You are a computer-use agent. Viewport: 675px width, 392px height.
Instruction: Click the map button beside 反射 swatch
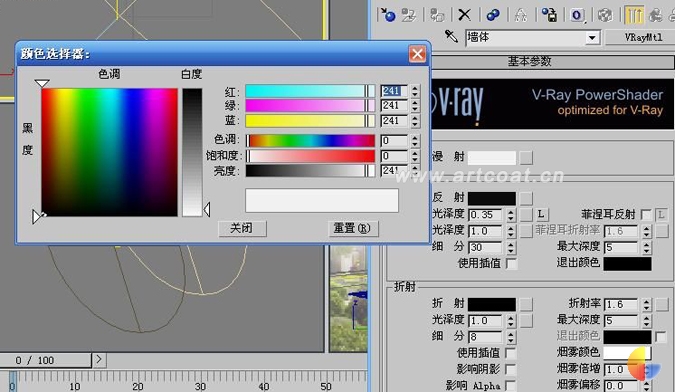(526, 198)
